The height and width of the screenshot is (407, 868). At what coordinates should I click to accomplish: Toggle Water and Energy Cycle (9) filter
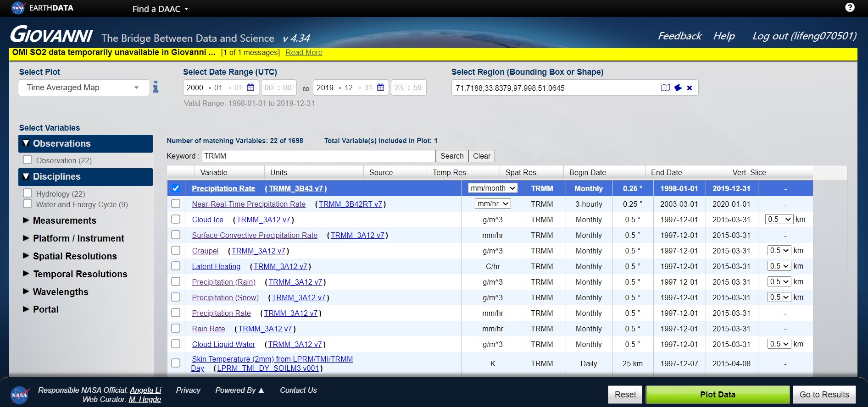click(28, 203)
